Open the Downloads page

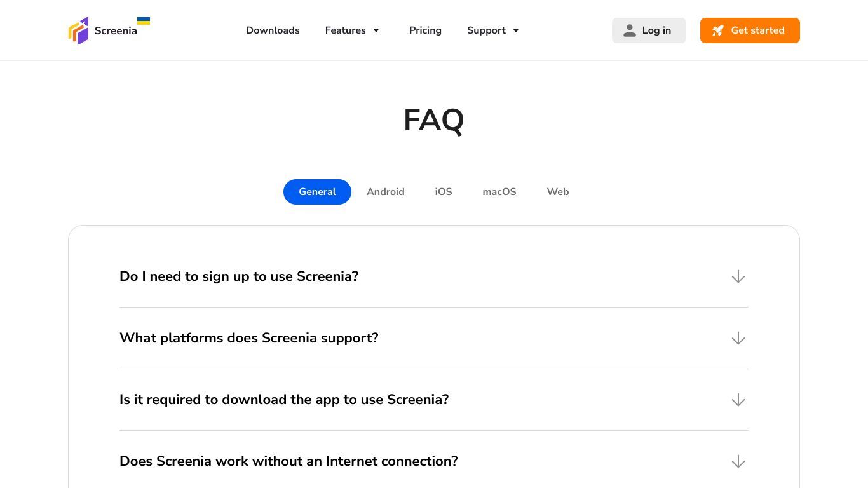(x=273, y=30)
